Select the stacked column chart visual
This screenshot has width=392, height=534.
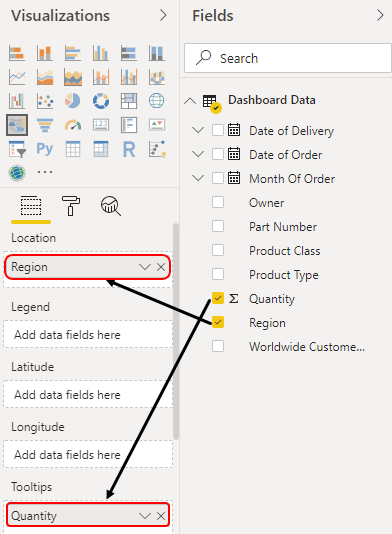click(45, 53)
